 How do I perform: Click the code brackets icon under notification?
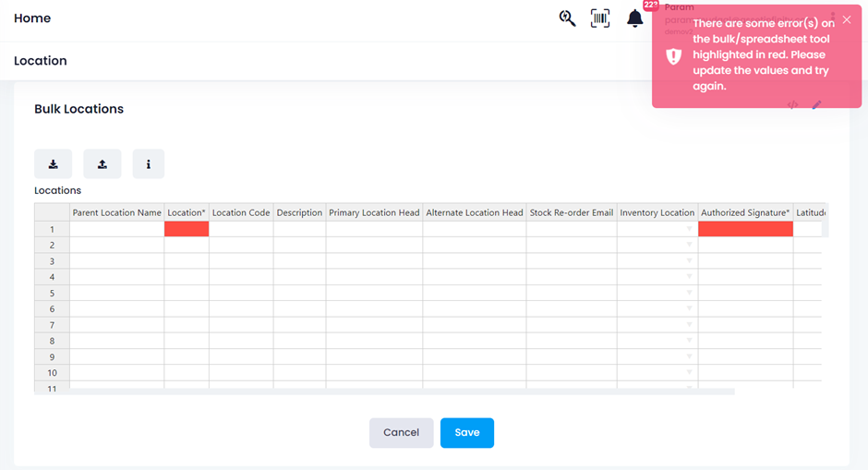pyautogui.click(x=792, y=104)
